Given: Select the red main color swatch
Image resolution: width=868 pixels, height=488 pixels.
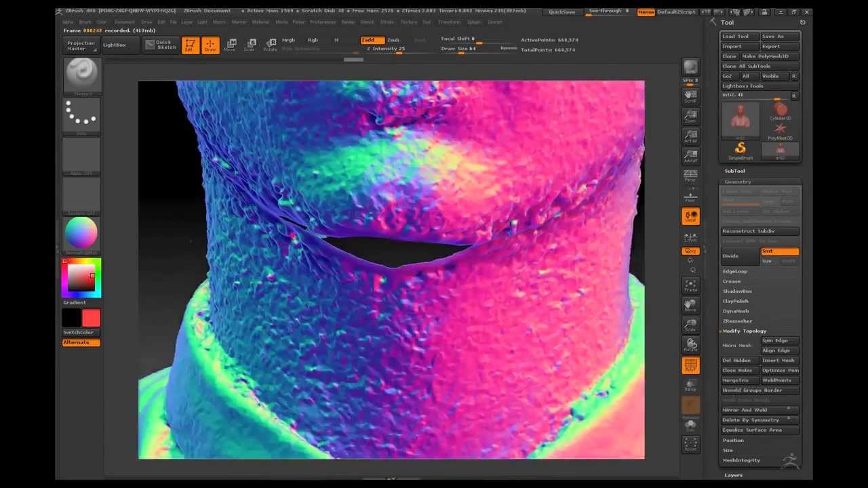Looking at the screenshot, I should click(92, 318).
